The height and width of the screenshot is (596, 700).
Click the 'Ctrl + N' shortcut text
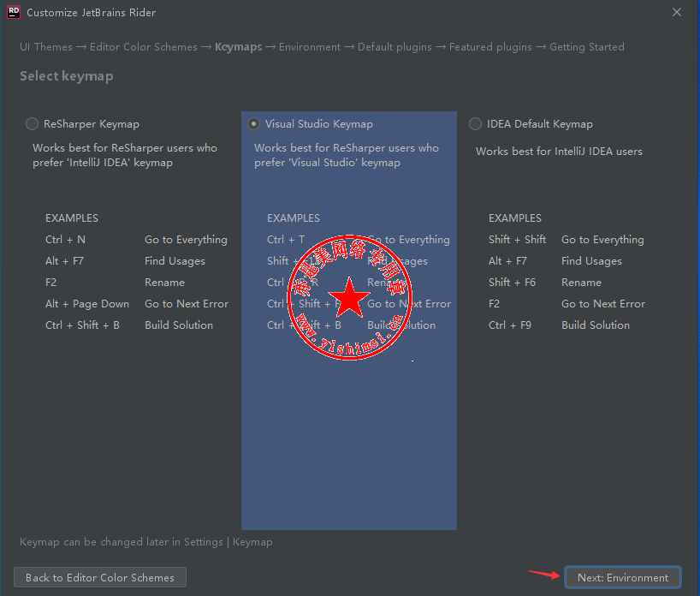[x=65, y=240]
